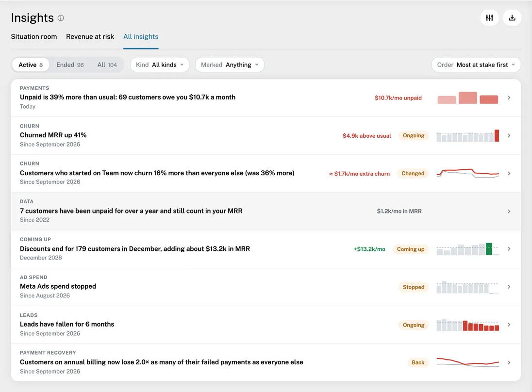Click the Insights page heading

pos(32,17)
